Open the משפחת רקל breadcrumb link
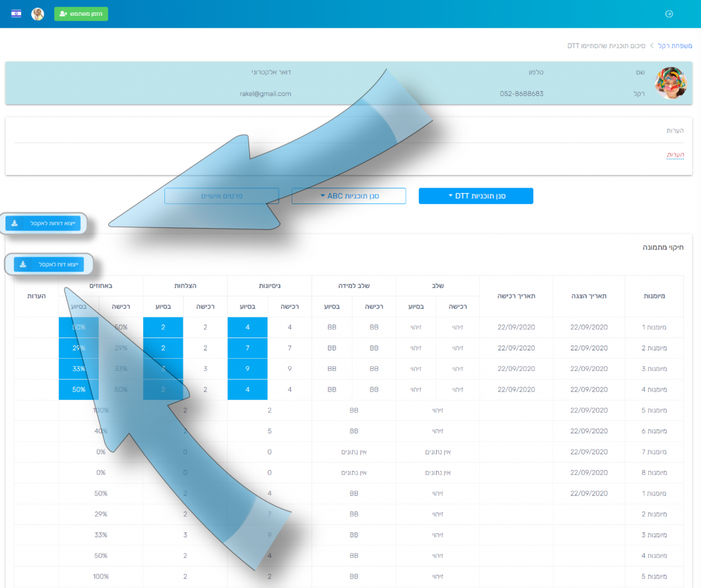701x588 pixels. point(674,46)
